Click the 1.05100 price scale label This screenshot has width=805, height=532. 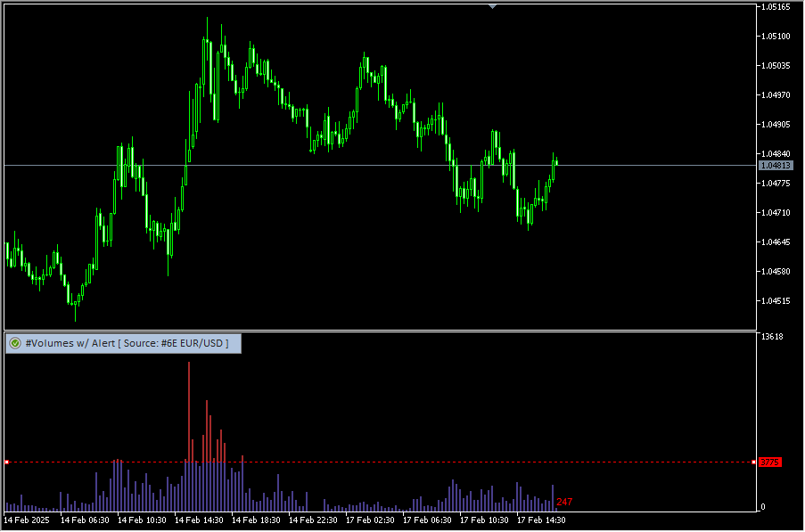(x=776, y=37)
